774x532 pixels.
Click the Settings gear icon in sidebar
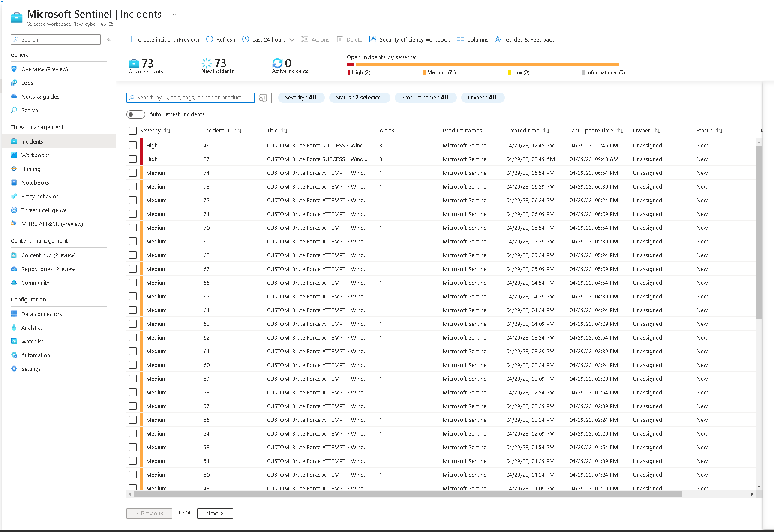(x=14, y=369)
